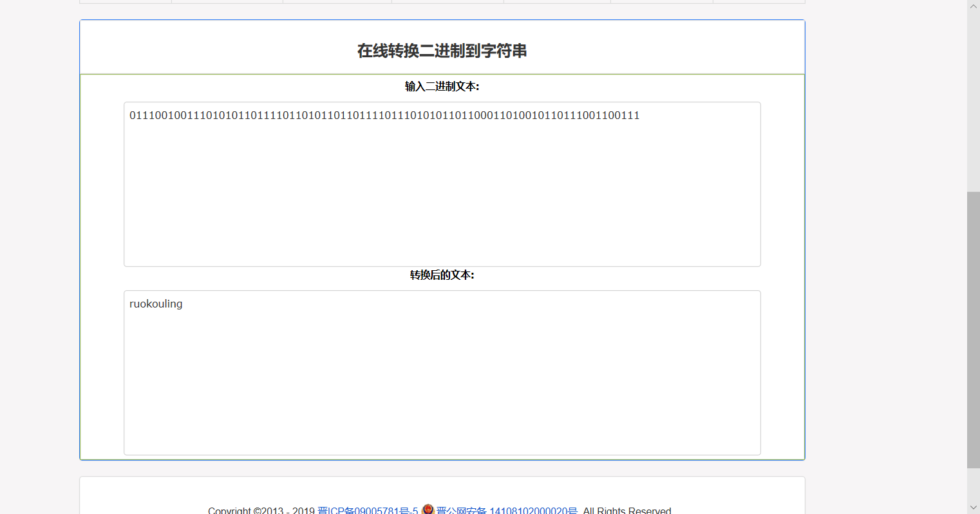The width and height of the screenshot is (980, 514).
Task: Select the rightmost navigation tab at top
Action: (759, 1)
